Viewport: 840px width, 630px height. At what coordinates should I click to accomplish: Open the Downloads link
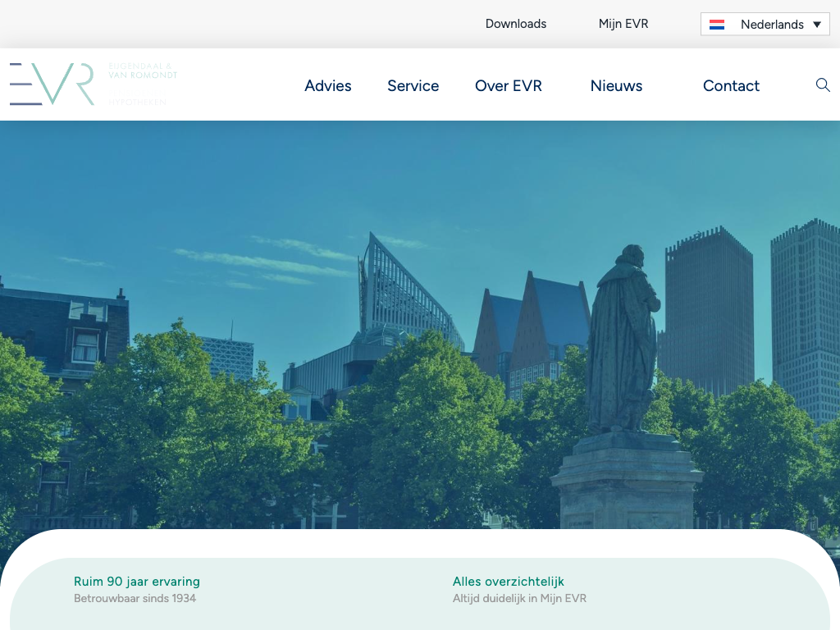pyautogui.click(x=516, y=24)
